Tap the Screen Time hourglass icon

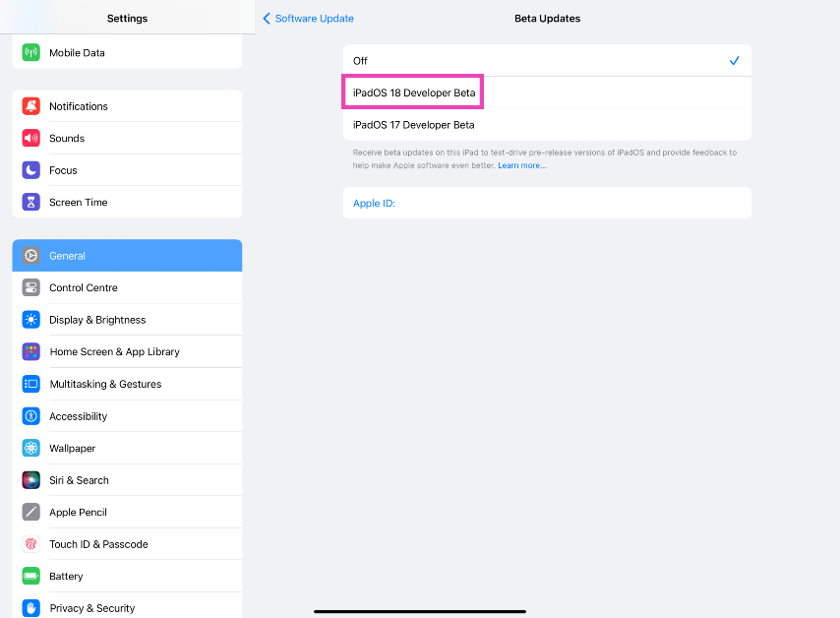31,203
